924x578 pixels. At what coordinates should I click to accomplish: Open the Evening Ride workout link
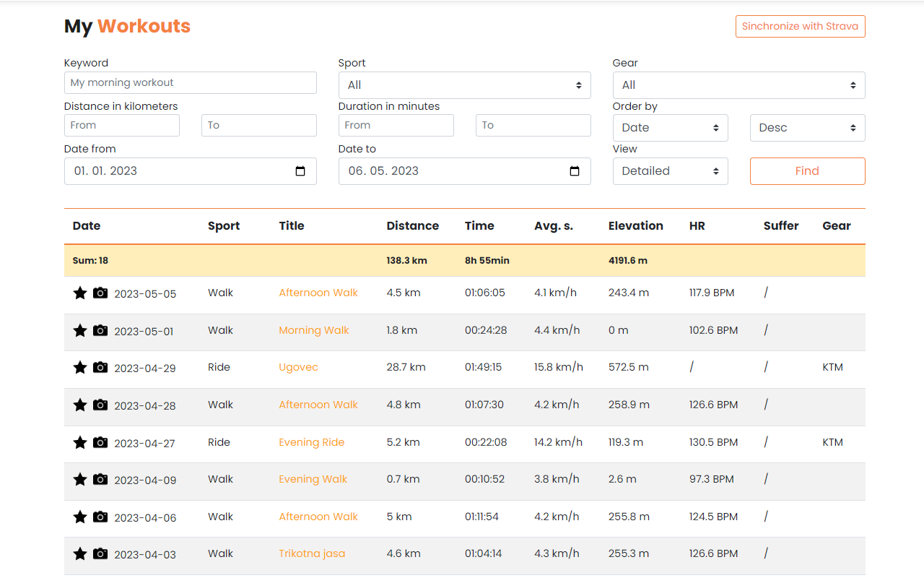[312, 442]
